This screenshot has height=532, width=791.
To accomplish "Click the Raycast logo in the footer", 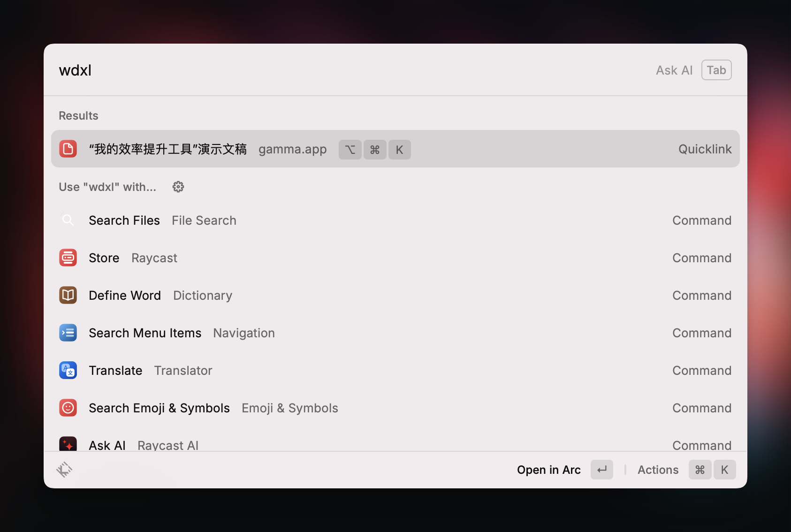I will pos(65,469).
